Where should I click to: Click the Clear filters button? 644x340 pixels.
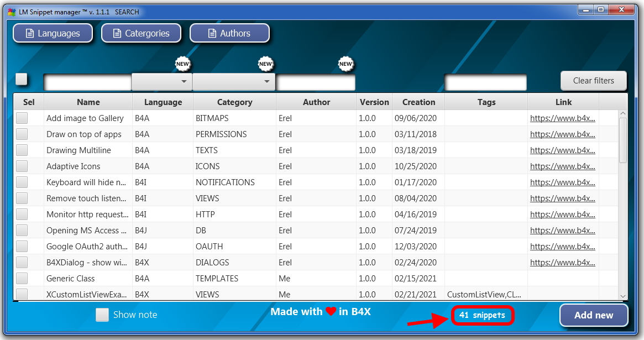click(x=594, y=81)
